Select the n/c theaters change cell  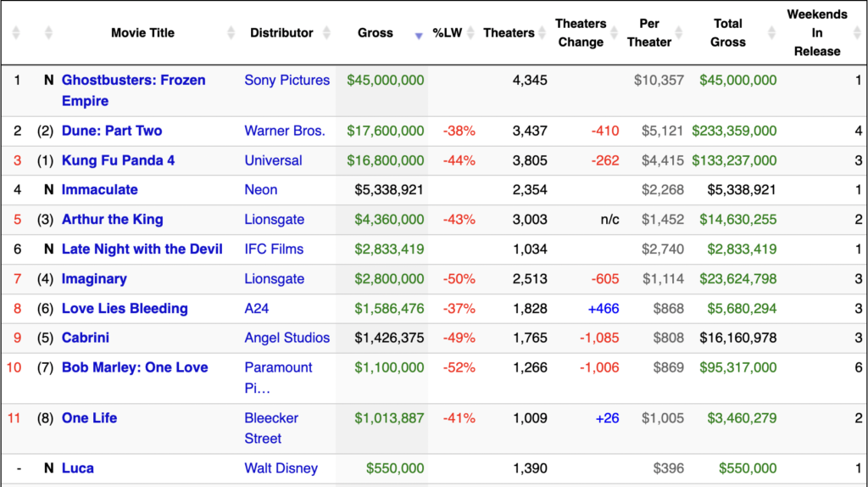pos(609,220)
